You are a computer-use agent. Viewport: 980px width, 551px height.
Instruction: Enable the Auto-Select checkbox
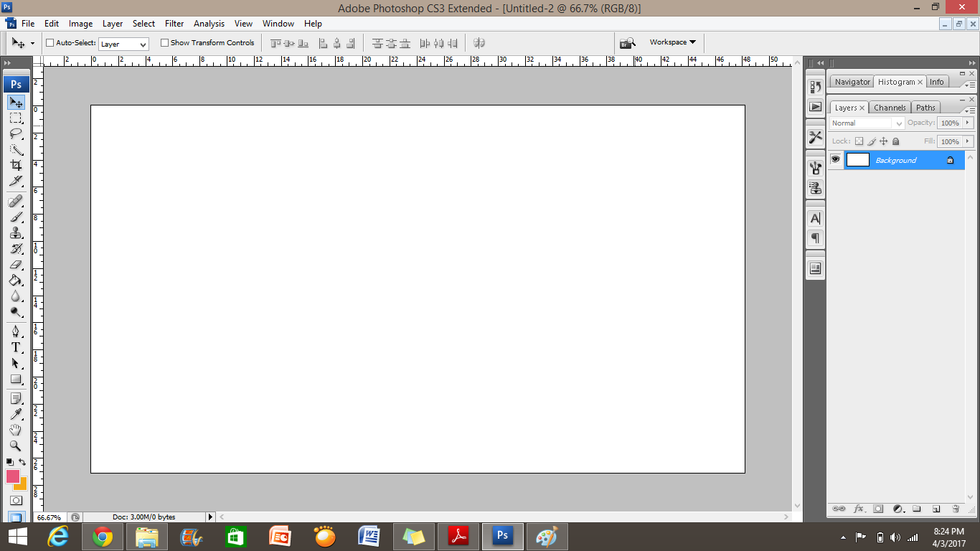coord(50,42)
